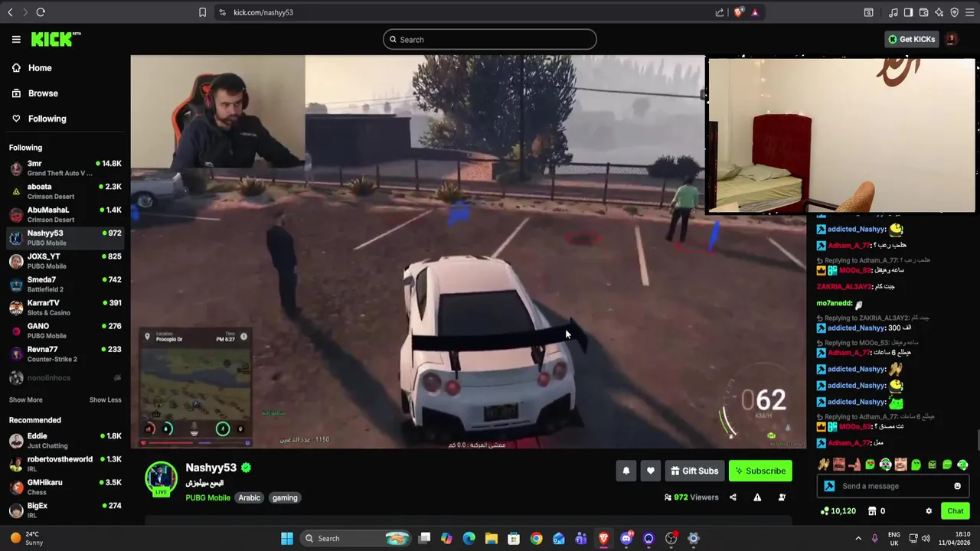Share the stream via share icon
The height and width of the screenshot is (551, 980).
[733, 497]
